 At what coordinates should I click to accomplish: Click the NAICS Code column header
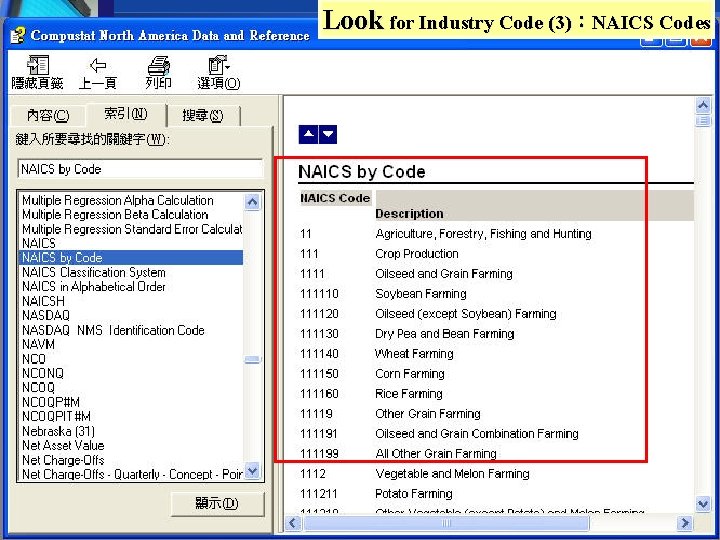pyautogui.click(x=335, y=198)
